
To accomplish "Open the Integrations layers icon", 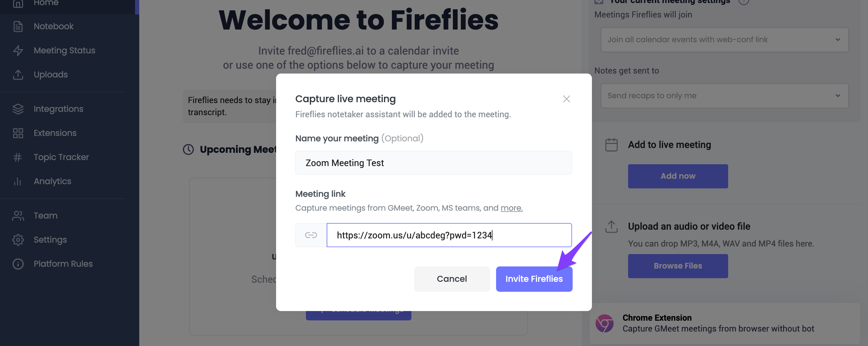I will tap(18, 109).
